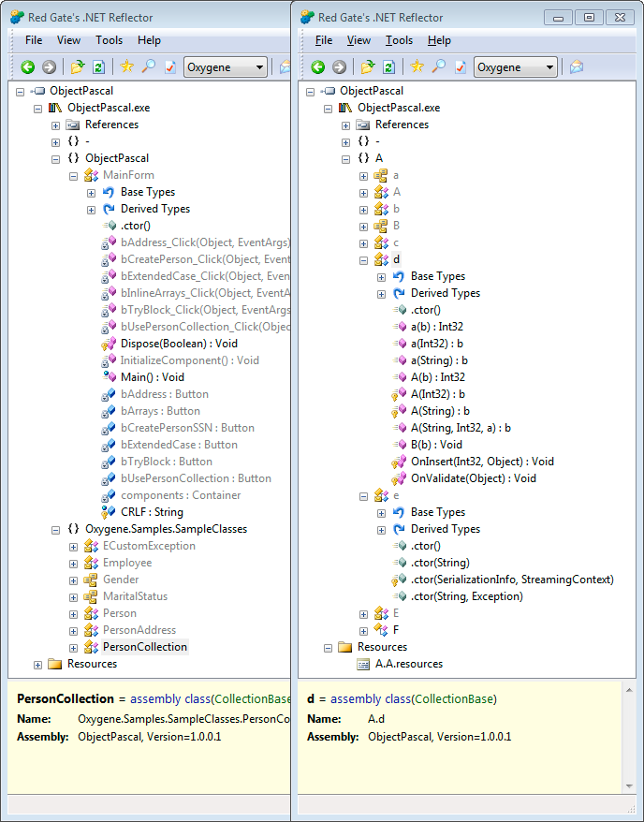Click Back arrow in left Reflector window

click(x=28, y=67)
